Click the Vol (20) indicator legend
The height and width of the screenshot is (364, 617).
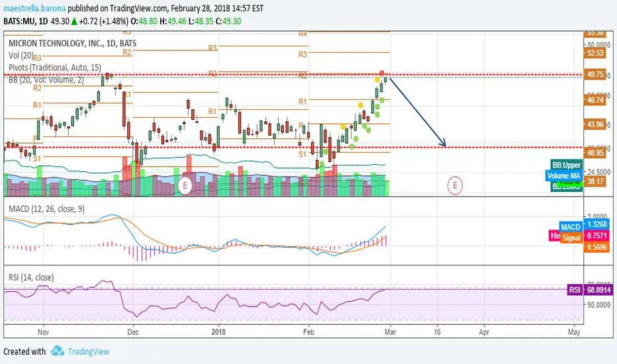tap(21, 56)
